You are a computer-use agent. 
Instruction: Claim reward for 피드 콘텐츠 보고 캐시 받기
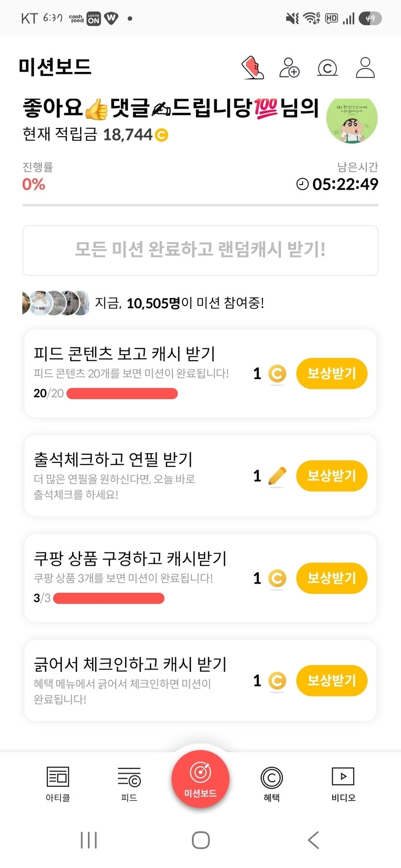tap(332, 373)
